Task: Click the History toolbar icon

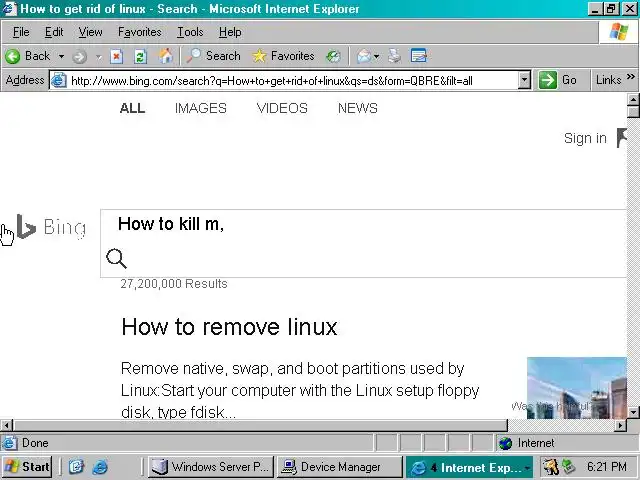Action: coord(333,56)
